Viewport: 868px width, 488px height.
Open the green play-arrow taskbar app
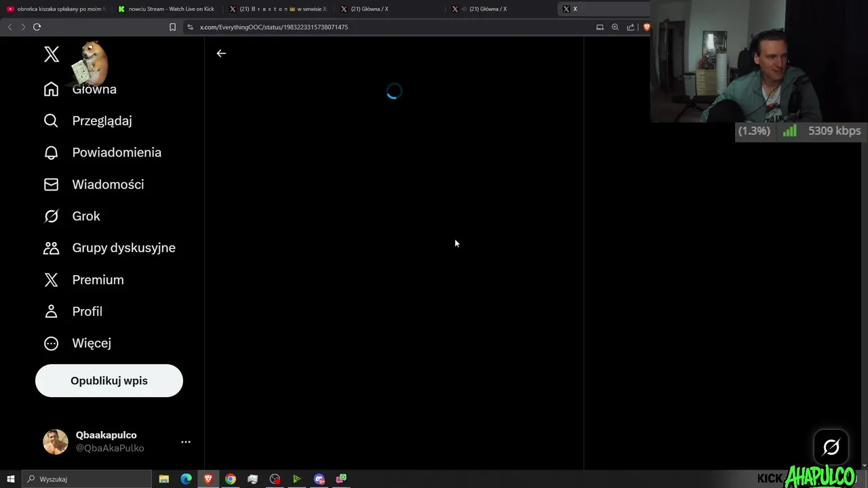[297, 479]
